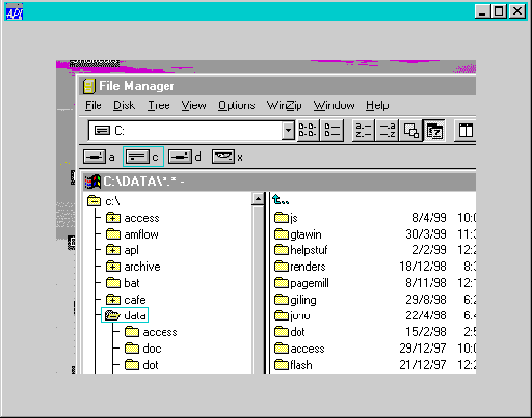Select the doc subfolder under data
Screen dimensions: 532x418
click(x=143, y=348)
